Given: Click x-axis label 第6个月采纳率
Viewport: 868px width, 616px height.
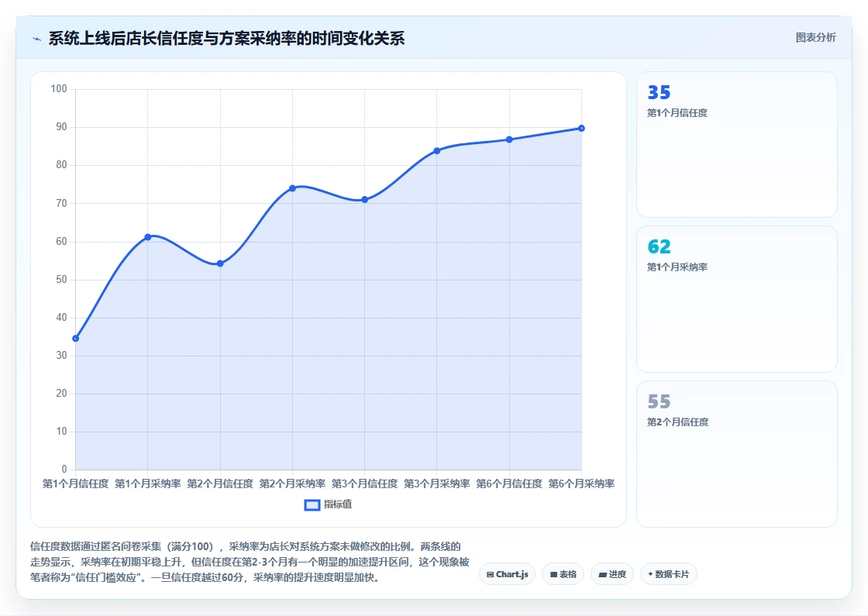Looking at the screenshot, I should point(581,484).
